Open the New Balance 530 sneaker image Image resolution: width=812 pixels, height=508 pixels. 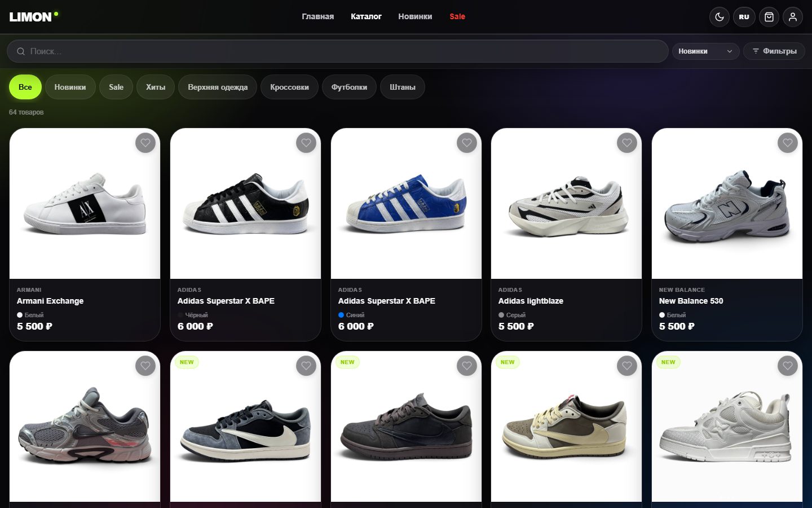[727, 204]
